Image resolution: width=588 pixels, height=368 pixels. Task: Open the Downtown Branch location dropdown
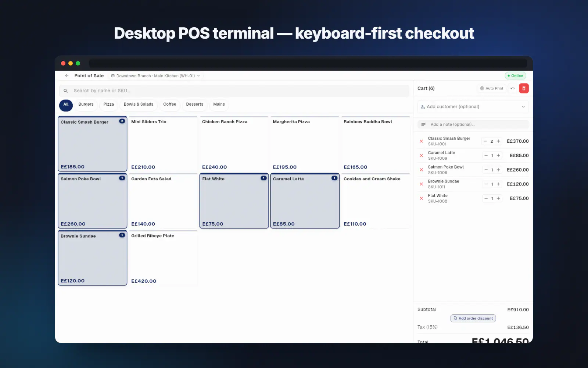click(155, 76)
